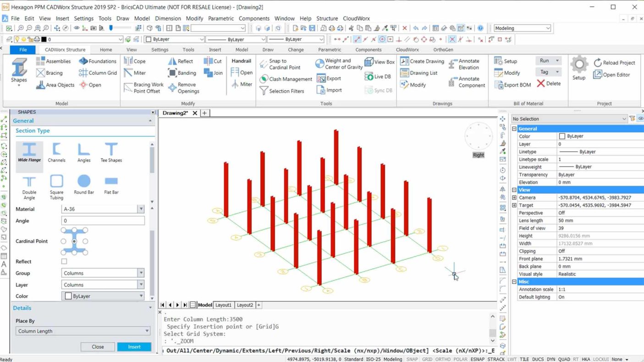Choose the Bracing tool
Viewport: 644px width, 362px height.
point(49,73)
